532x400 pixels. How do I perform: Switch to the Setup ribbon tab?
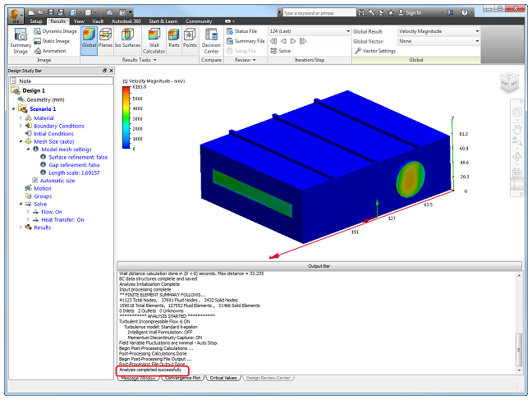pyautogui.click(x=36, y=21)
